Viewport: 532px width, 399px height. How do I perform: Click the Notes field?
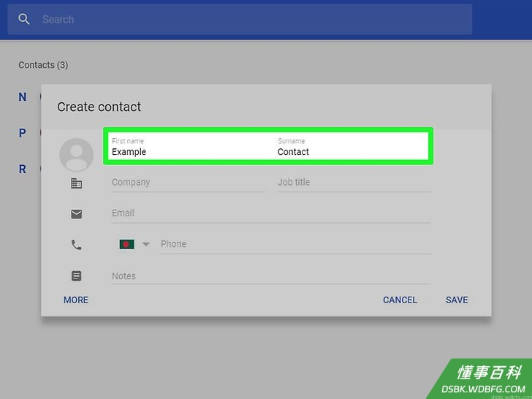[270, 275]
